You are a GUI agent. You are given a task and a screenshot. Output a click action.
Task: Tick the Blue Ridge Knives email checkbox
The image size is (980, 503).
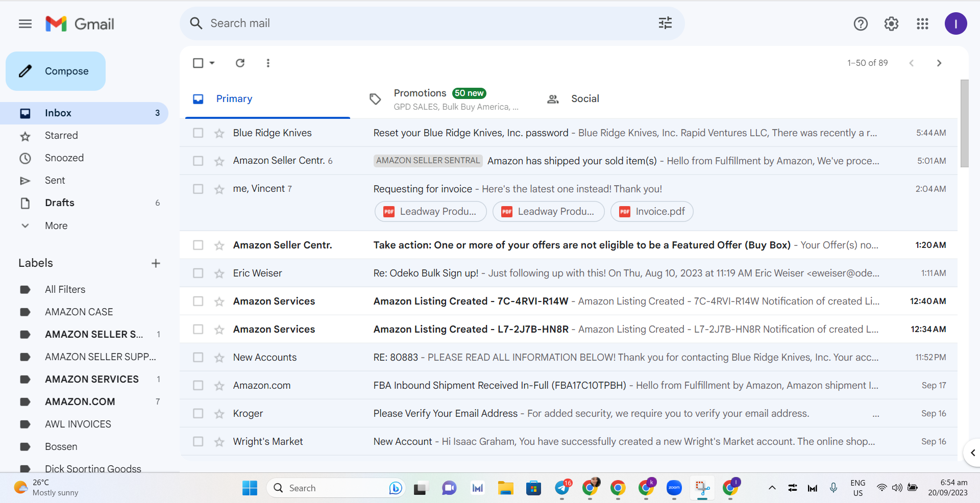[198, 133]
